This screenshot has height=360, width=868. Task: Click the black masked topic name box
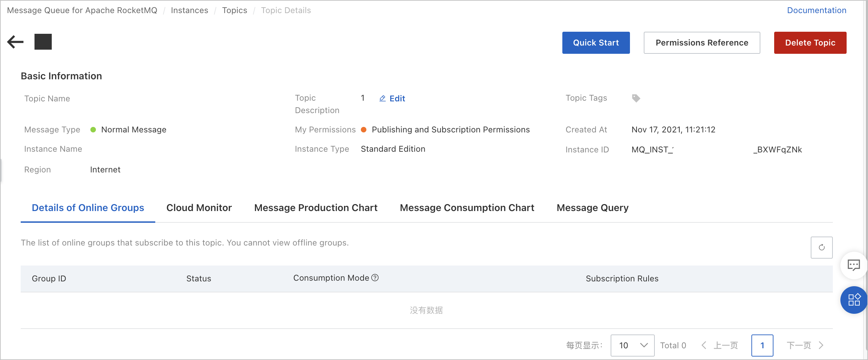tap(43, 42)
